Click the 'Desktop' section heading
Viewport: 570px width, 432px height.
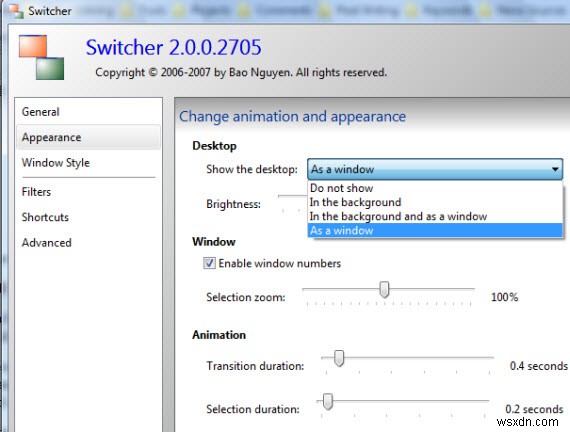pyautogui.click(x=214, y=146)
